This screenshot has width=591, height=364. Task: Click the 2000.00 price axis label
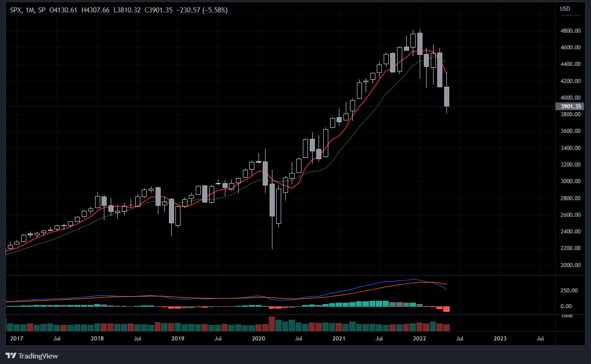(571, 265)
